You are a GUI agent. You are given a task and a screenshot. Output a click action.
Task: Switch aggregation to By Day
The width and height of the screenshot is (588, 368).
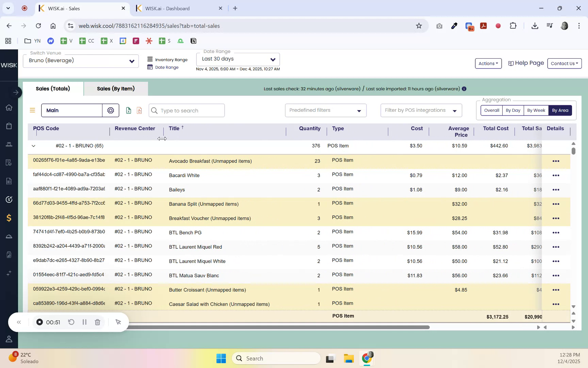coord(513,110)
